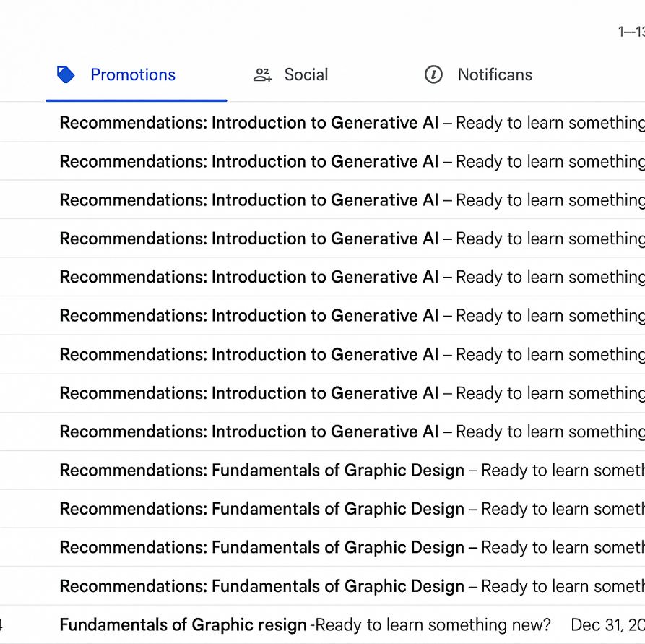Open the fifth Generative AI recommendation email
Screen dimensions: 645x644
pos(249,277)
